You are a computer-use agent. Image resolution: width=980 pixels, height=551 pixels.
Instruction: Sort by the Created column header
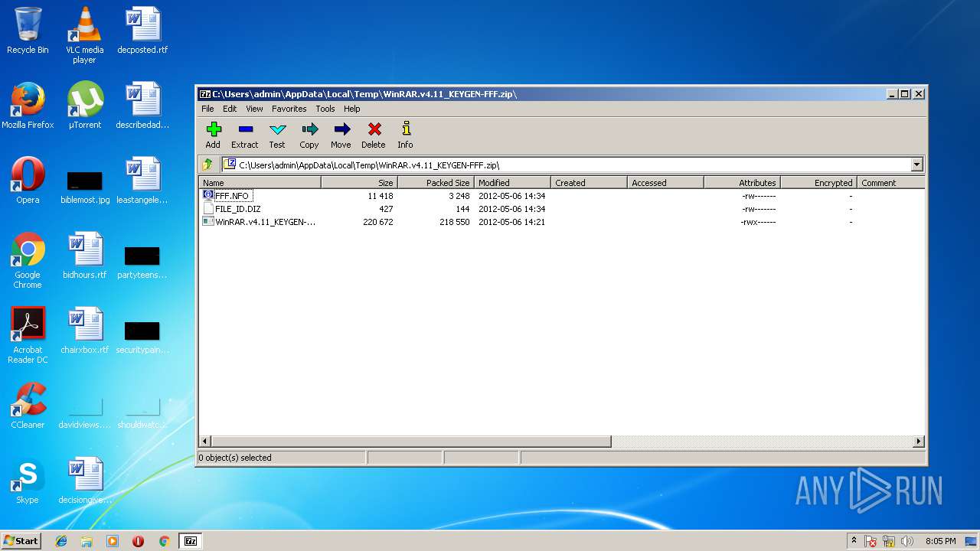tap(590, 183)
